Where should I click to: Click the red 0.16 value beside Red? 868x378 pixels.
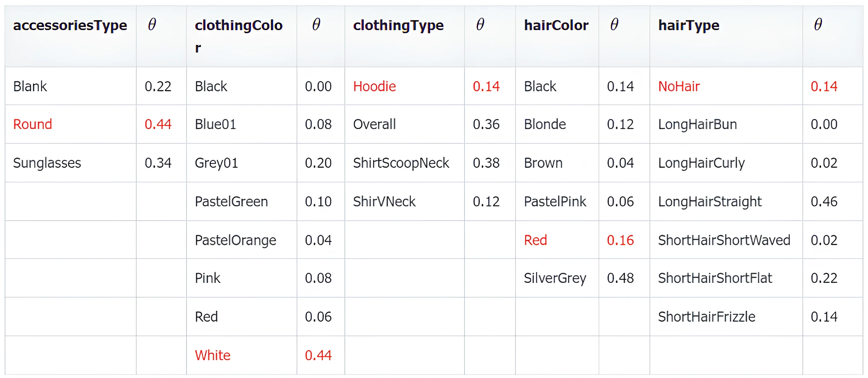coord(620,240)
